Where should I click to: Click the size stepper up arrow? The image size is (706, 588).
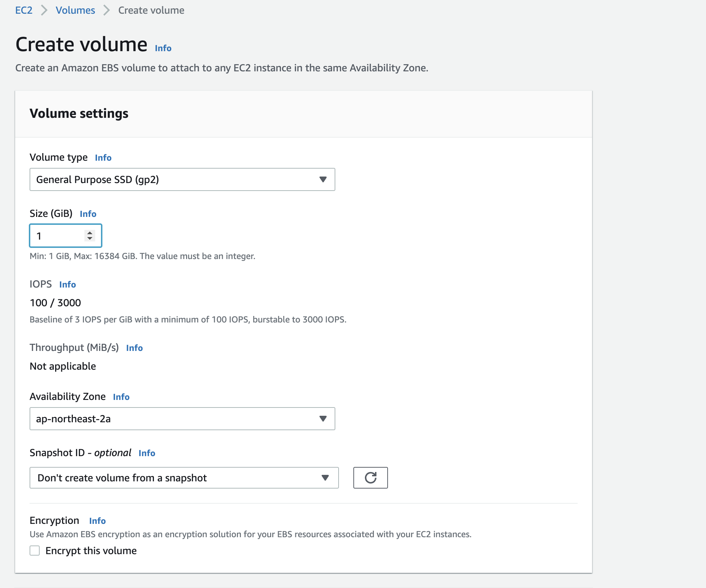pyautogui.click(x=90, y=233)
